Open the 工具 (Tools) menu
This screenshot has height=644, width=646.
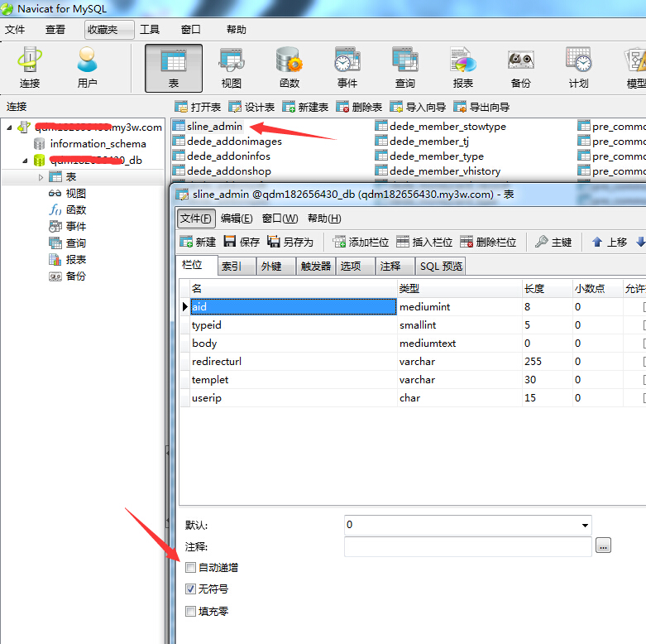(150, 30)
